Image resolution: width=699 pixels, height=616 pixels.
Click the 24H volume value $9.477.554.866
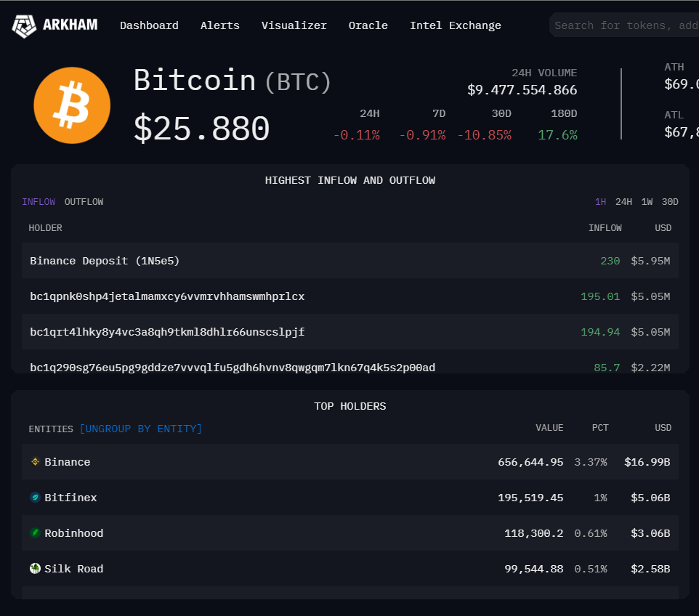(x=522, y=90)
